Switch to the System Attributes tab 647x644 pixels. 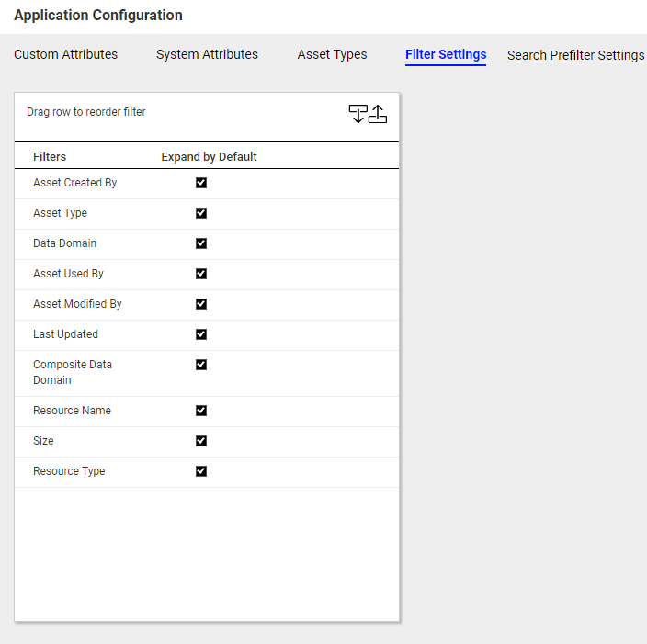(207, 54)
